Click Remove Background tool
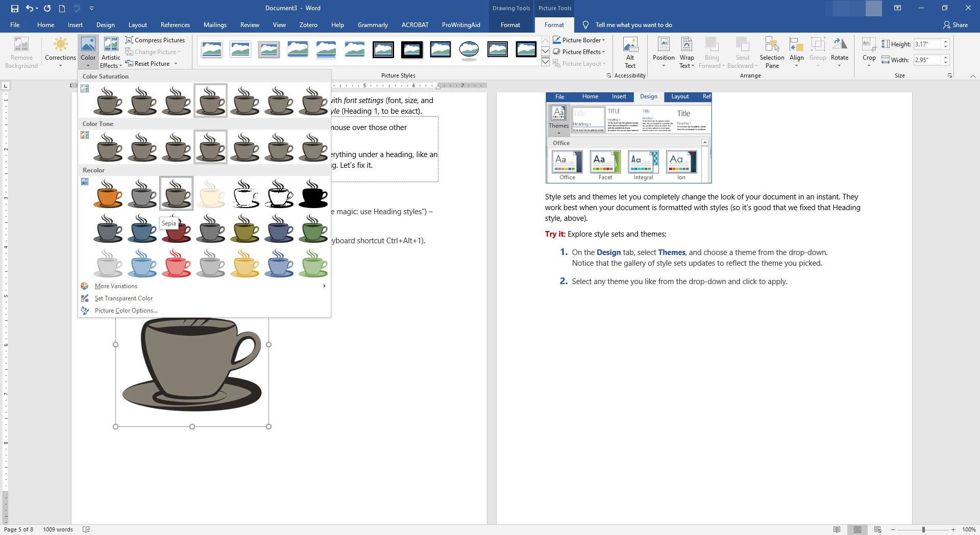The height and width of the screenshot is (535, 980). tap(21, 52)
